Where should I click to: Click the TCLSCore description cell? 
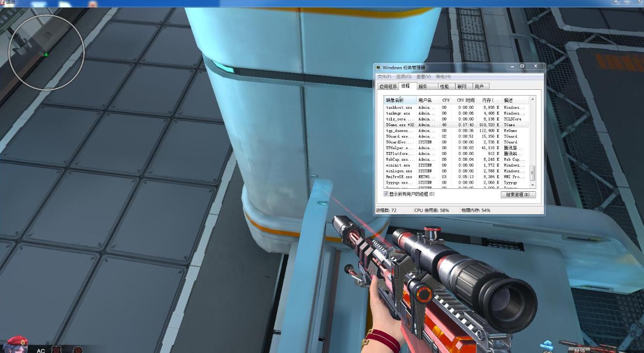click(512, 119)
